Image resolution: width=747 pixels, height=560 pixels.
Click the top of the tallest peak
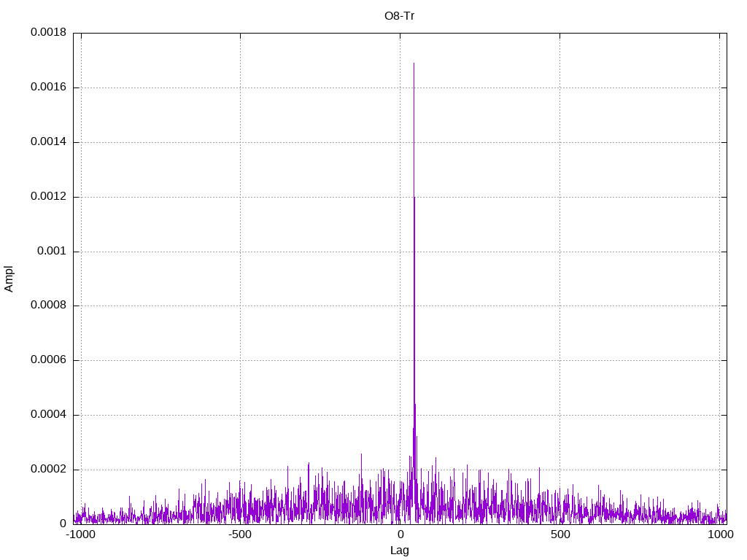coord(414,63)
